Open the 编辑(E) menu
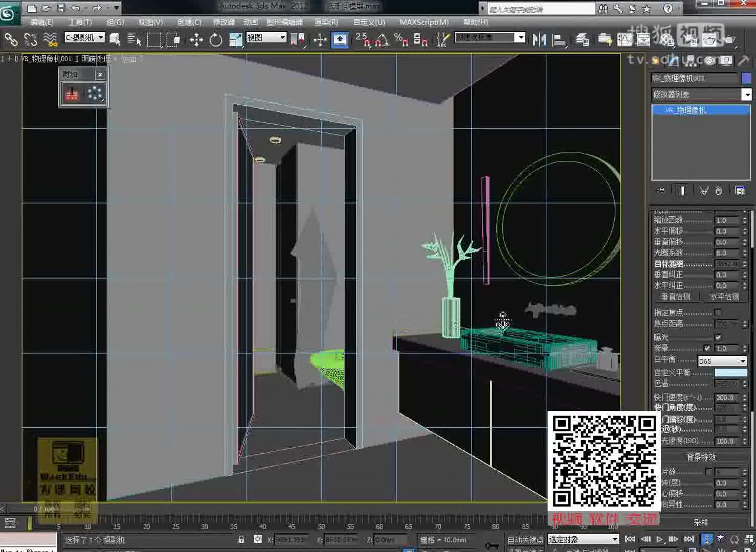 coord(41,22)
